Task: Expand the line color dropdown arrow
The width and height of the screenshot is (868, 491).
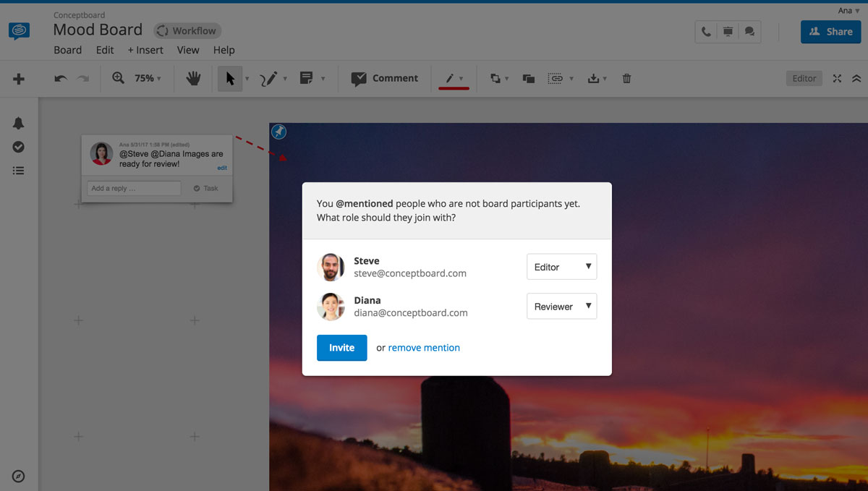Action: [461, 79]
